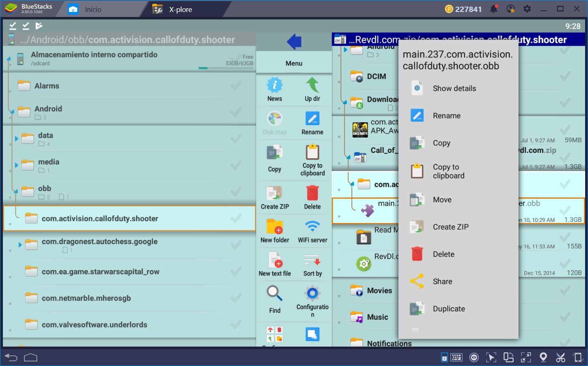Click the Call of Duty APK icon
The image size is (588, 366).
pyautogui.click(x=360, y=129)
